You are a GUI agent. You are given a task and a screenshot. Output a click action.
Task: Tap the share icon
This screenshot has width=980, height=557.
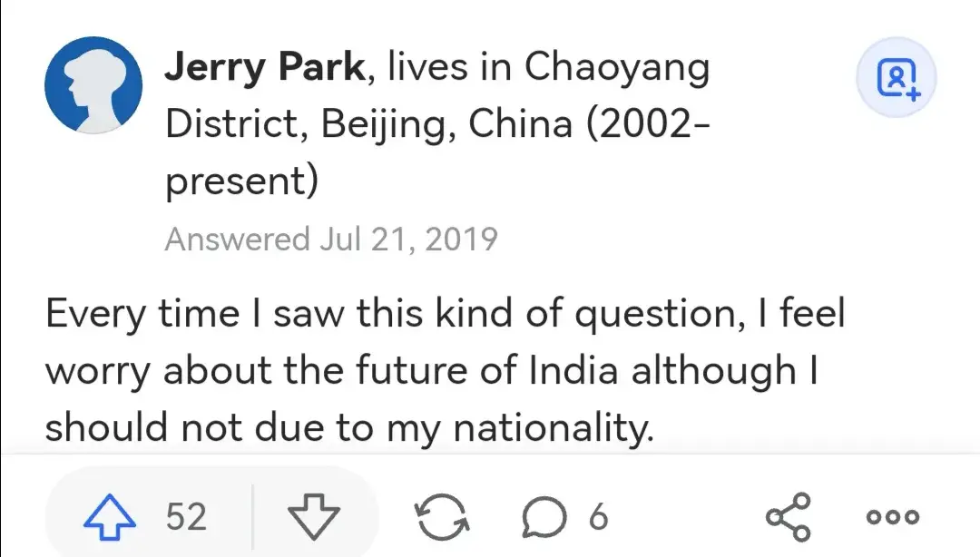coord(789,517)
